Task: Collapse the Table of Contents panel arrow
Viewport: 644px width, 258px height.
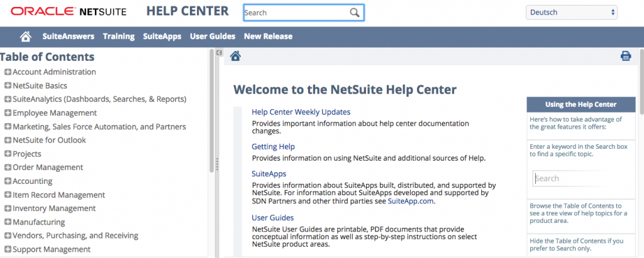Action: pyautogui.click(x=219, y=53)
